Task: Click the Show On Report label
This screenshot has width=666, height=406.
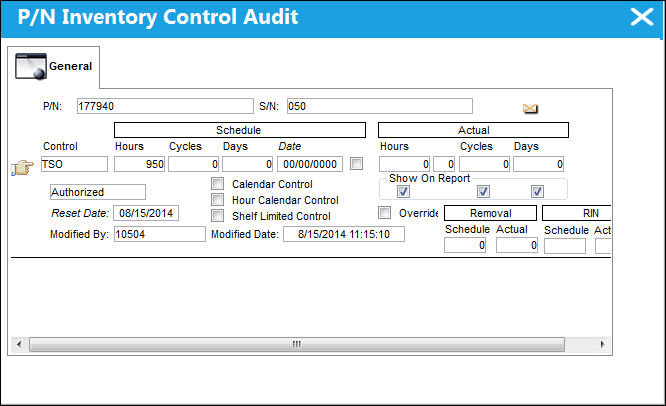Action: 429,178
